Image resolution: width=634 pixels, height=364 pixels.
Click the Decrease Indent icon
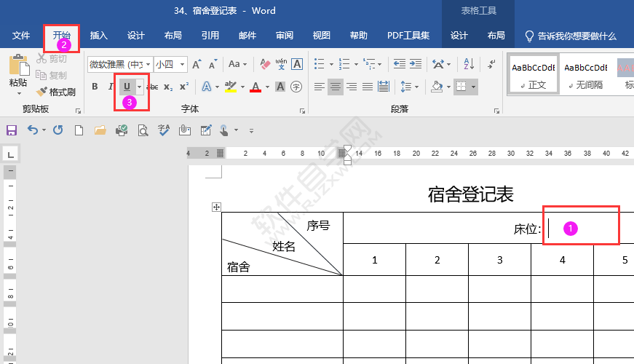point(400,64)
